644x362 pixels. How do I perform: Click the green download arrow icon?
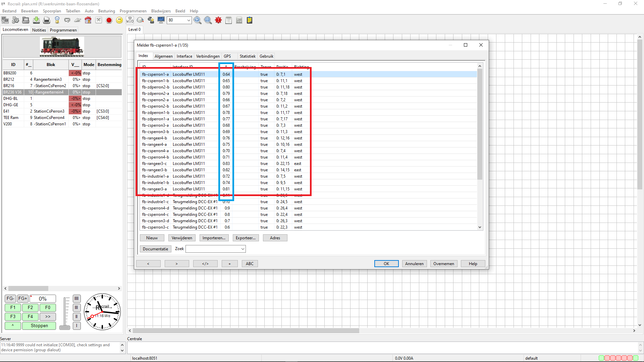pyautogui.click(x=36, y=20)
